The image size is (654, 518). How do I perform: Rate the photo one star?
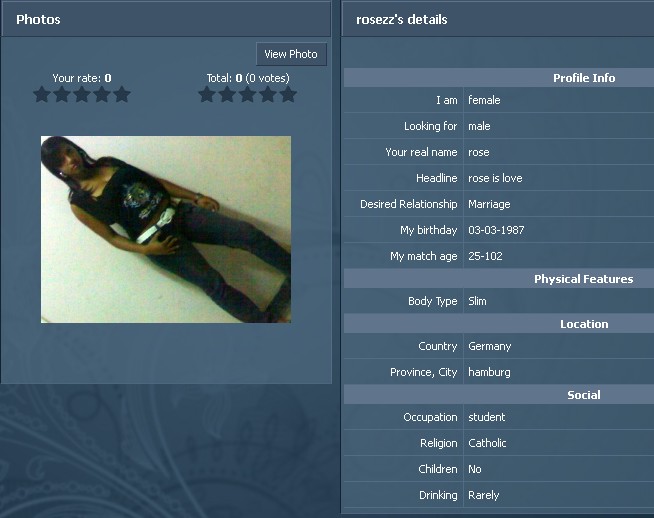pyautogui.click(x=42, y=94)
